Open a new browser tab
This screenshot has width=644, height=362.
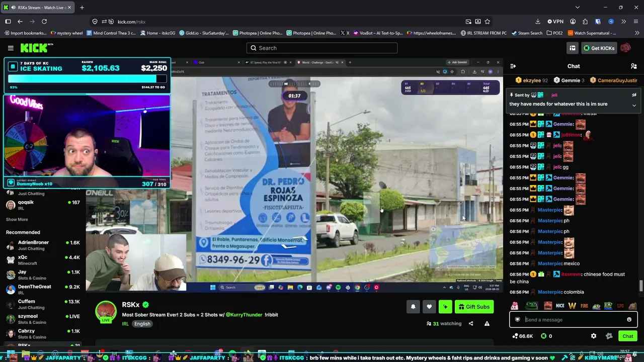point(82,8)
